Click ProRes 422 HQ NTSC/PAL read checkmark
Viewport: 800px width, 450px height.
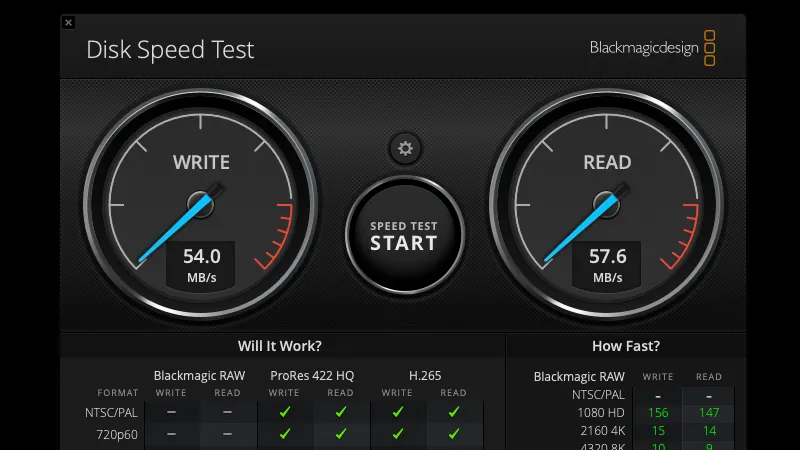point(341,411)
